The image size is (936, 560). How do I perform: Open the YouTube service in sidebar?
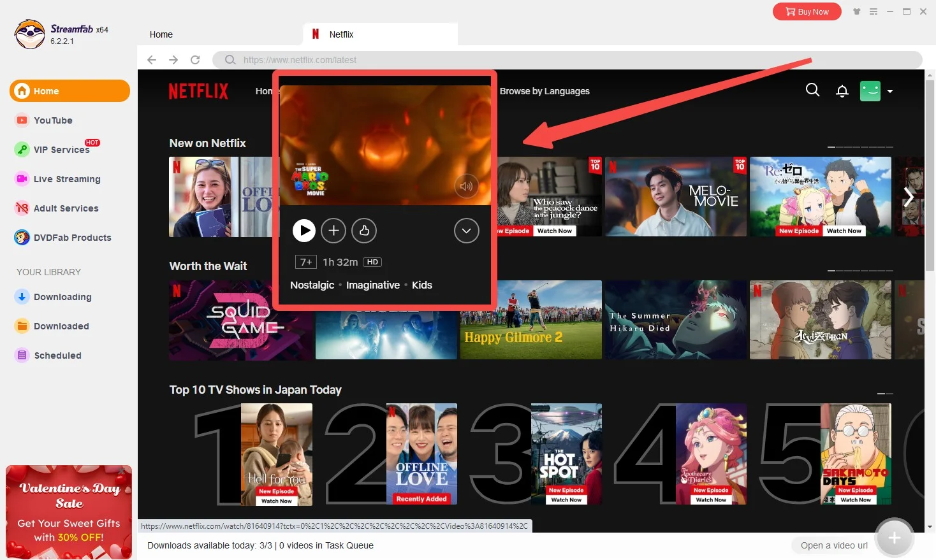[x=53, y=120]
